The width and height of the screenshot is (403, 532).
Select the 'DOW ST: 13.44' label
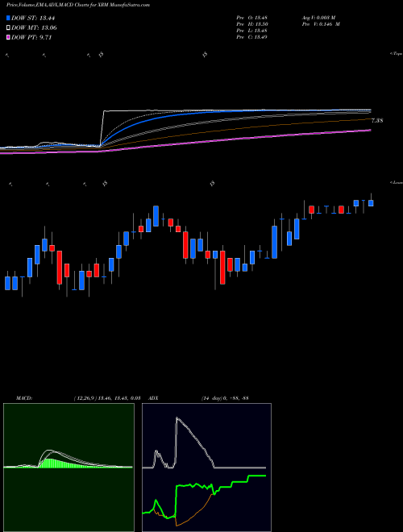pyautogui.click(x=33, y=18)
